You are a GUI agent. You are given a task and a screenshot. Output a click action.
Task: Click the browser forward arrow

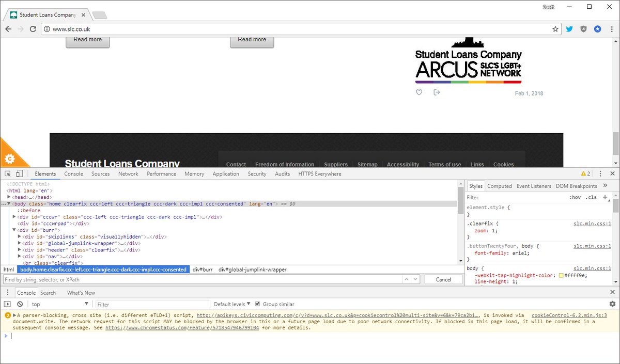tap(21, 29)
